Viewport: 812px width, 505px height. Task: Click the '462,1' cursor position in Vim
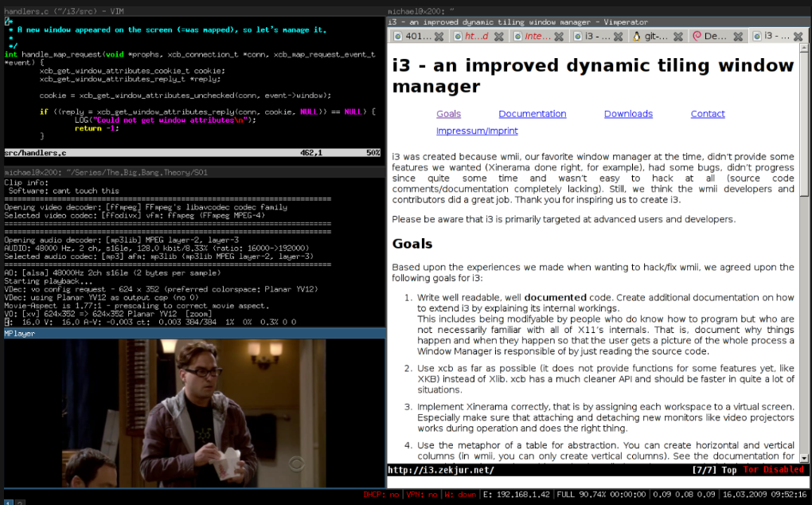pyautogui.click(x=311, y=153)
